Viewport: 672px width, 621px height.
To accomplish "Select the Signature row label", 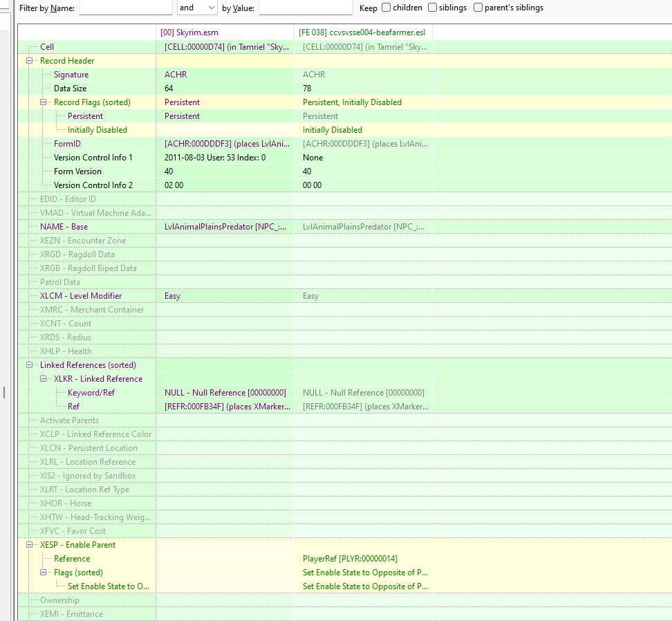I will pyautogui.click(x=71, y=75).
